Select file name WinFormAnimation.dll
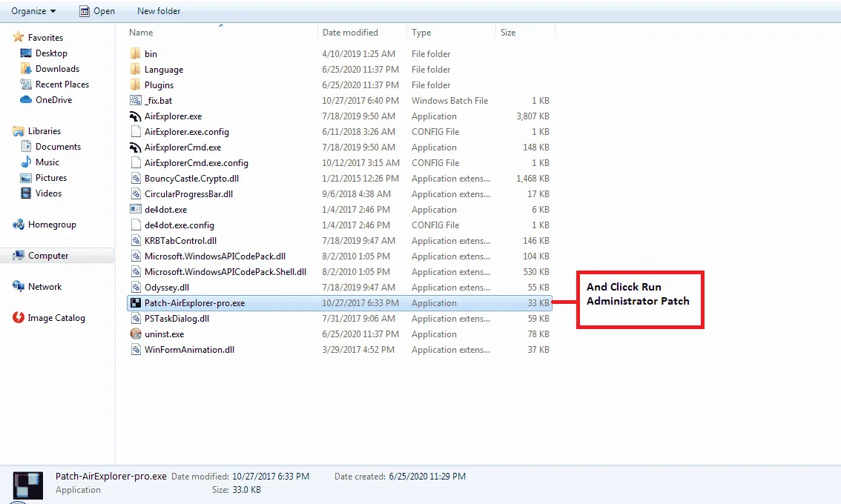This screenshot has width=841, height=504. (x=189, y=349)
